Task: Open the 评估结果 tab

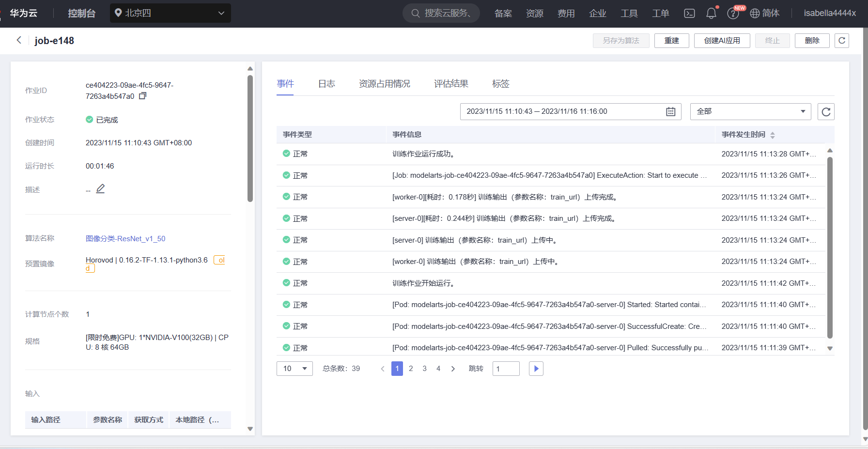Action: click(451, 84)
